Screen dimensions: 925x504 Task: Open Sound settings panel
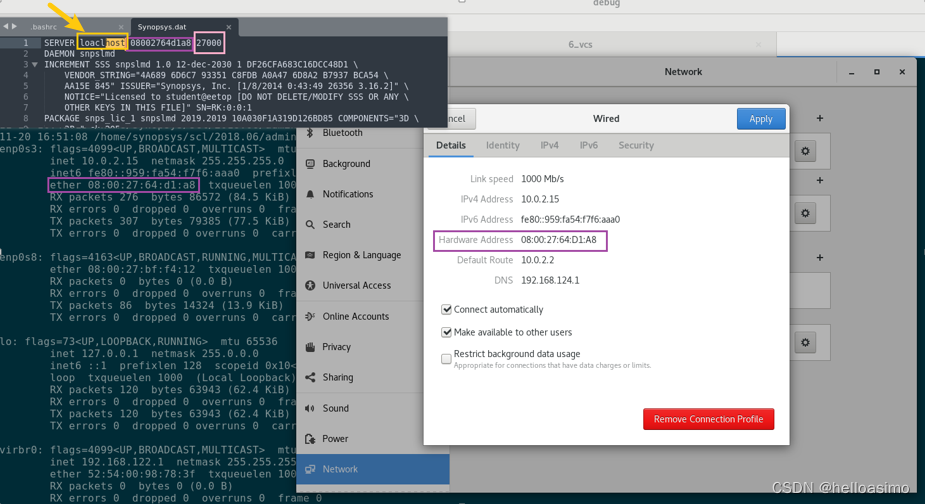(335, 408)
